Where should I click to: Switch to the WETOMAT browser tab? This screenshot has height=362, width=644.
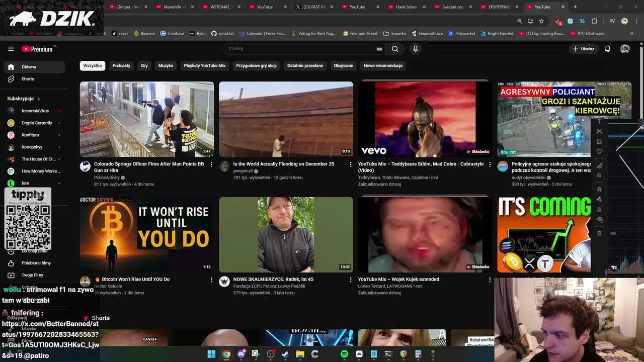point(220,7)
